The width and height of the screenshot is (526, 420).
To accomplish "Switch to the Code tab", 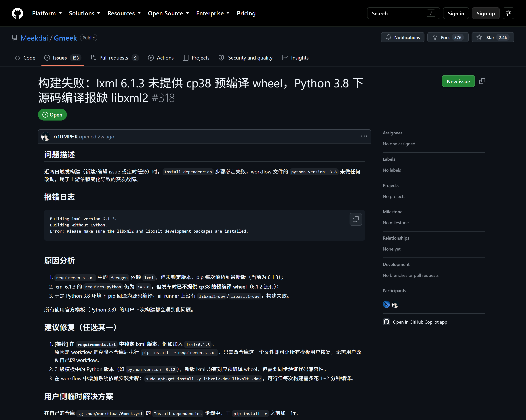I will tap(25, 58).
